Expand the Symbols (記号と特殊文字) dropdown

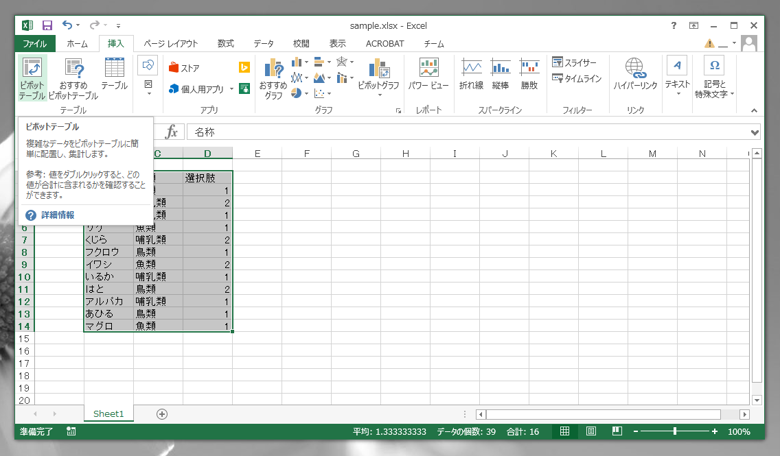coord(732,93)
